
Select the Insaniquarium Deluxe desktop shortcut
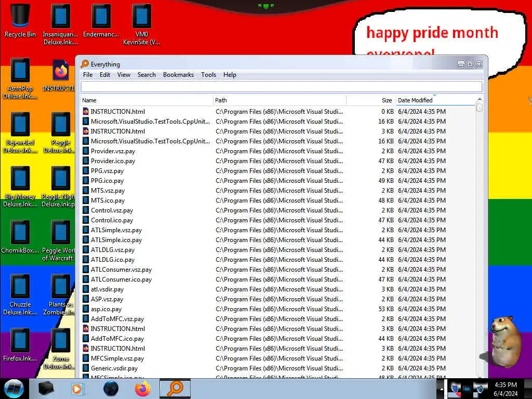pos(60,24)
